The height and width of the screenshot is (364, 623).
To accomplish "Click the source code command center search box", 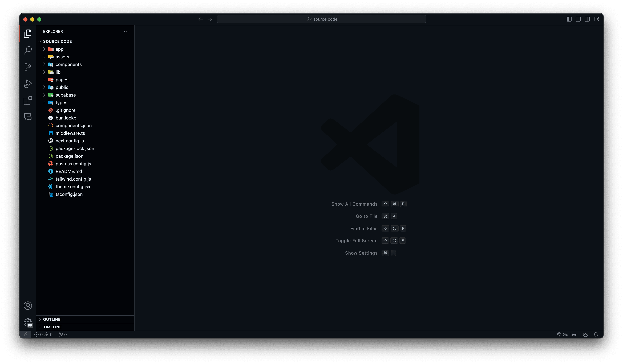I will [321, 19].
